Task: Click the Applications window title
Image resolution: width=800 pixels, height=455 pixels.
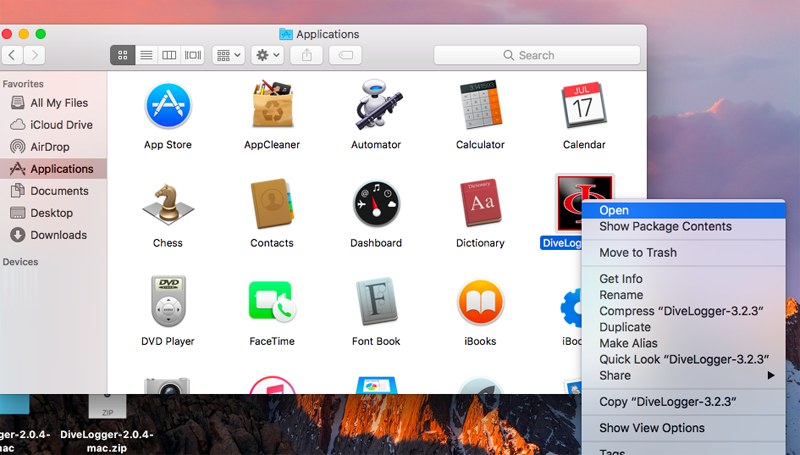Action: [328, 34]
